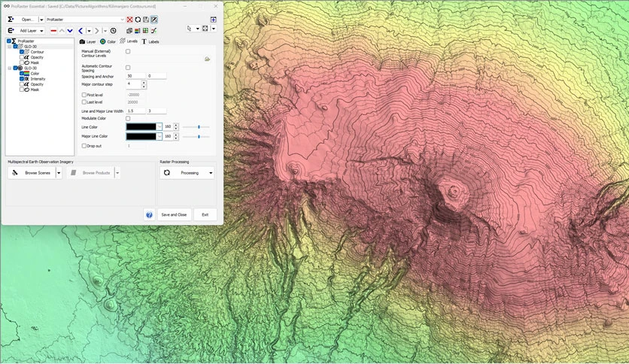Enable the Last level checkbox
Image resolution: width=629 pixels, height=364 pixels.
[x=84, y=102]
